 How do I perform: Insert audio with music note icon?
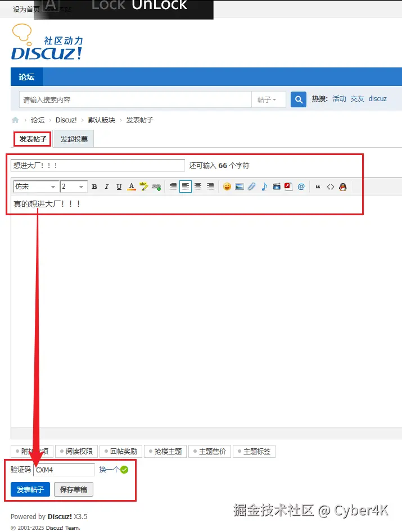click(264, 187)
